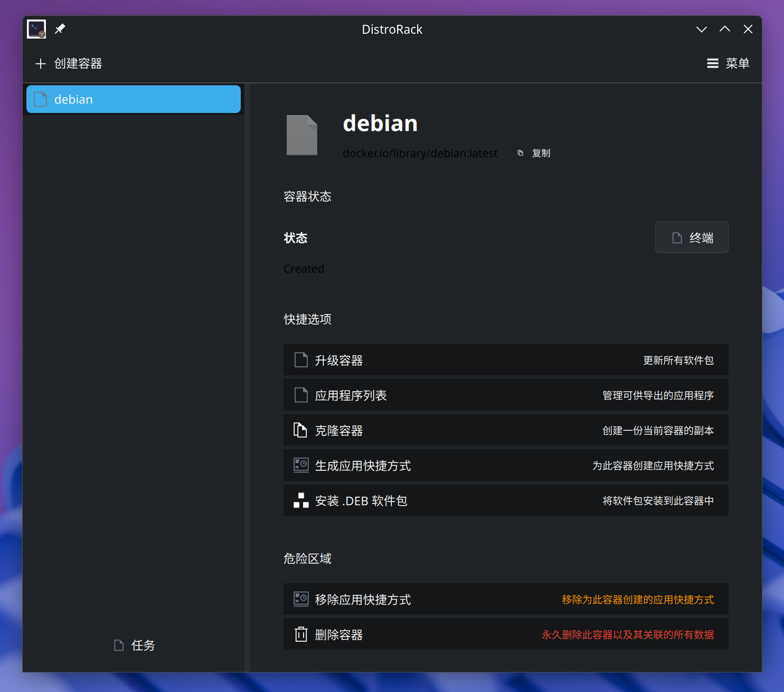Viewport: 784px width, 692px height.
Task: Click the docker.io/library/debian:latest image text
Action: [420, 153]
